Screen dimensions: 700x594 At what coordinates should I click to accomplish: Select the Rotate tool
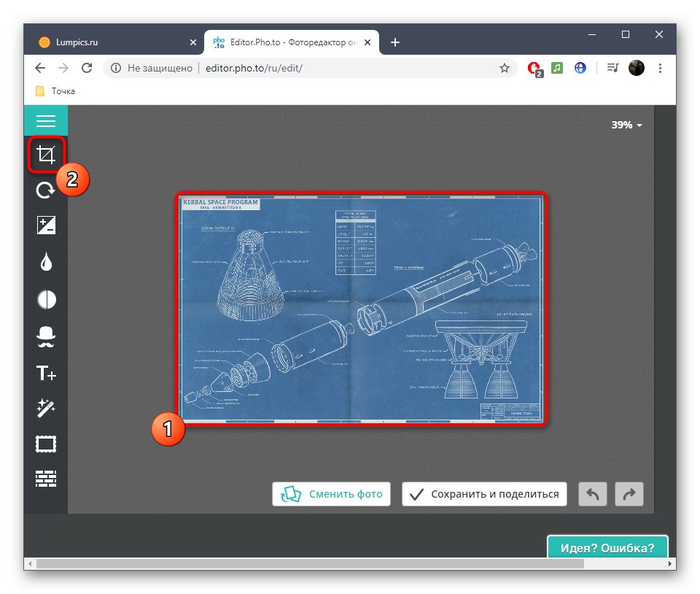(x=45, y=190)
